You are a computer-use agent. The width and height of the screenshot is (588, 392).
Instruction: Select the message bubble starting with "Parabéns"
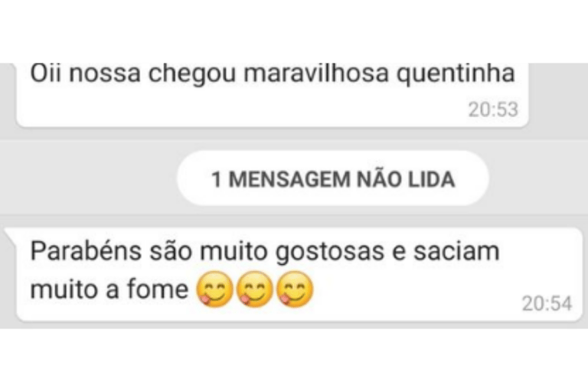tap(299, 274)
